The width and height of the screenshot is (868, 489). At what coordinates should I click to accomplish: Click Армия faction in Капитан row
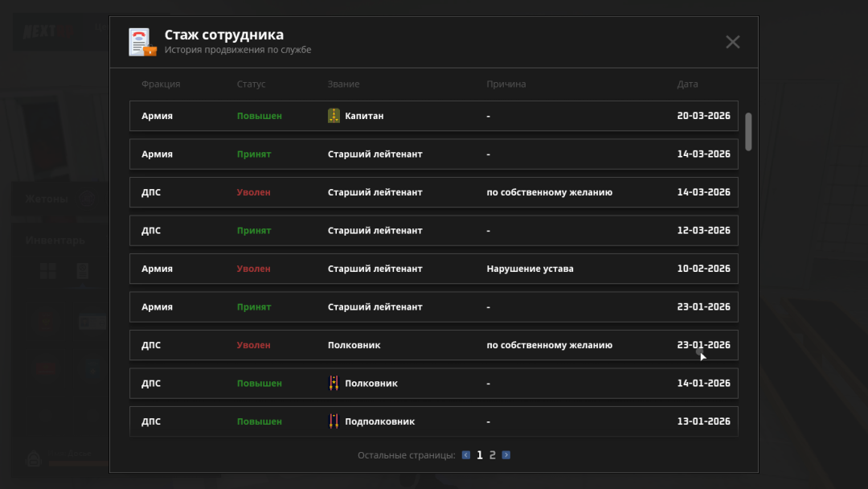158,116
